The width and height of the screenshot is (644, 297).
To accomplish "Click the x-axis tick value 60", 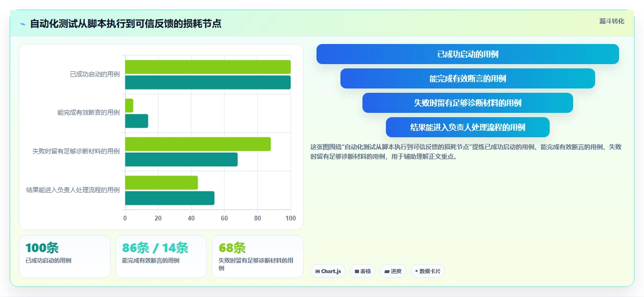I will coord(225,218).
